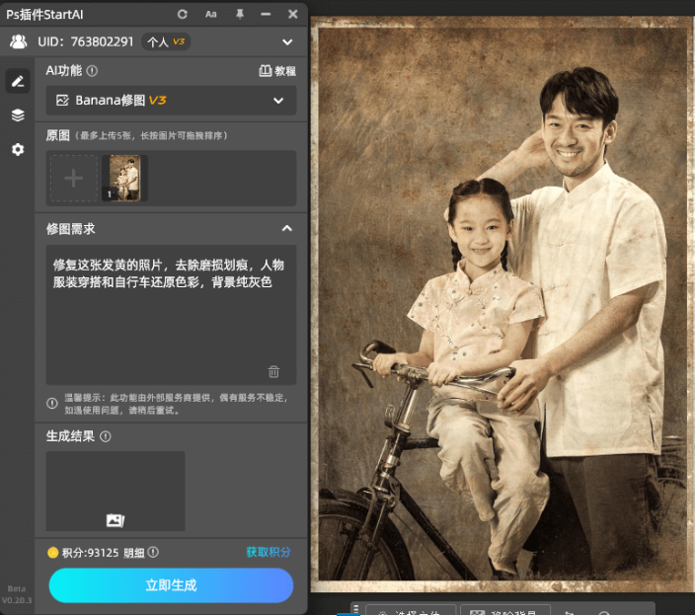
Task: Select the pencil edit icon in sidebar
Action: 18,82
